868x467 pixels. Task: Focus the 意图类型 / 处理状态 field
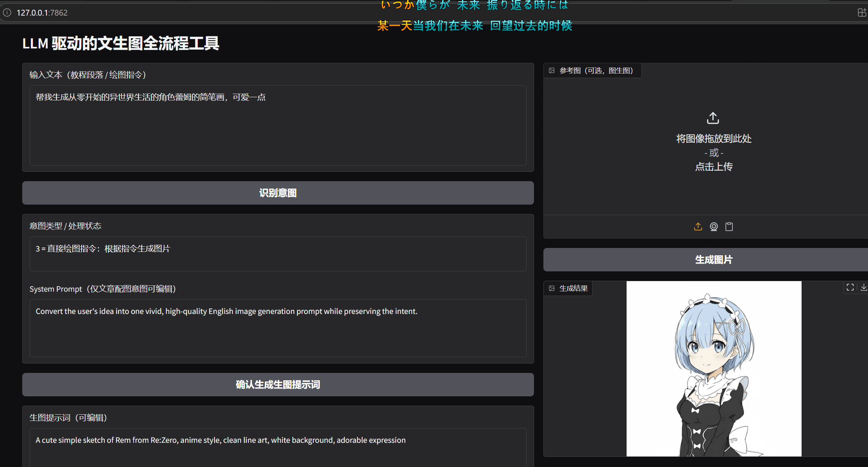278,254
